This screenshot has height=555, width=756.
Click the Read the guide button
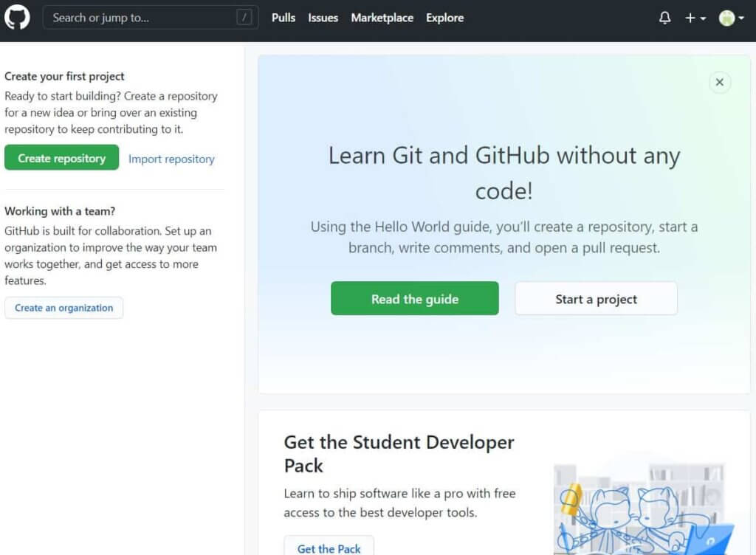pyautogui.click(x=415, y=299)
